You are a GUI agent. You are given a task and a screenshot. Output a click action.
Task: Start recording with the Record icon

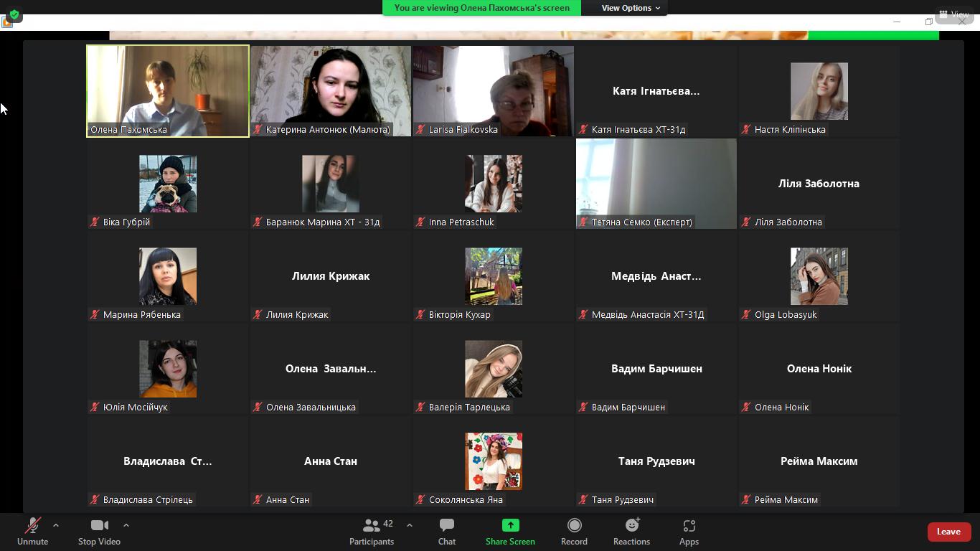[x=574, y=531]
